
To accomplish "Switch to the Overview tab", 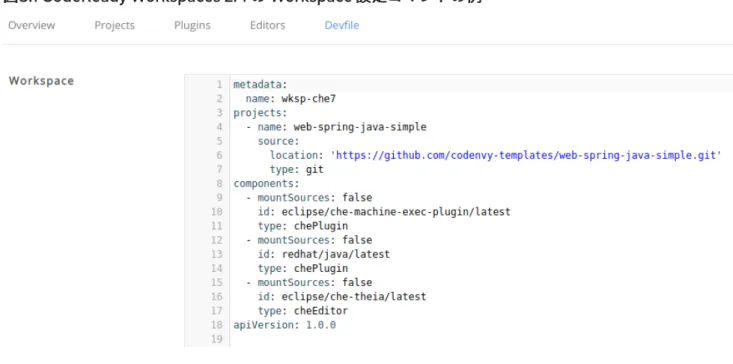I will tap(31, 25).
